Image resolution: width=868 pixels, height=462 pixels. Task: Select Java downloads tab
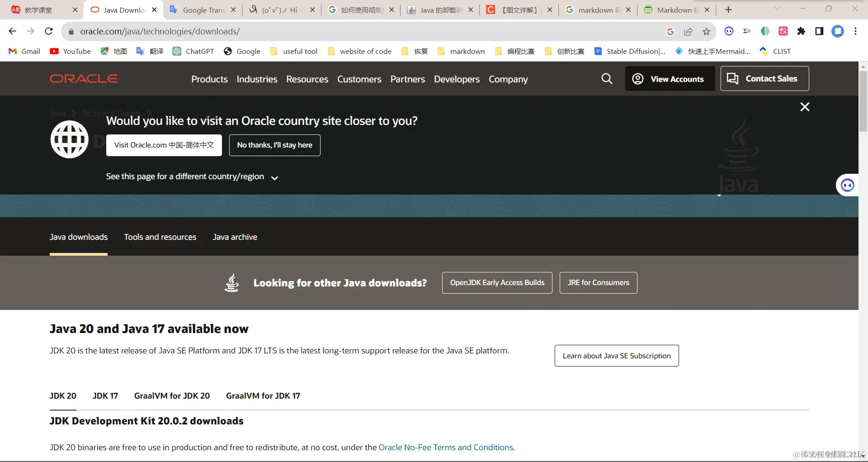pos(79,237)
